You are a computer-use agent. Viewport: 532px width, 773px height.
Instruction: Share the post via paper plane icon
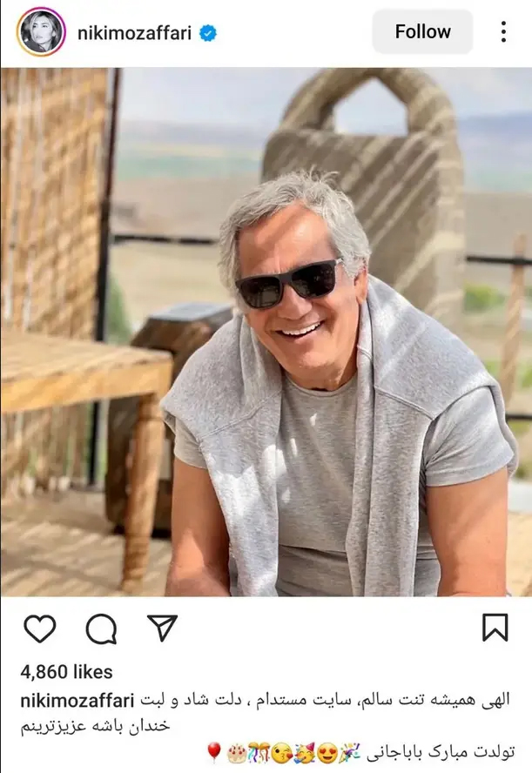pyautogui.click(x=162, y=628)
